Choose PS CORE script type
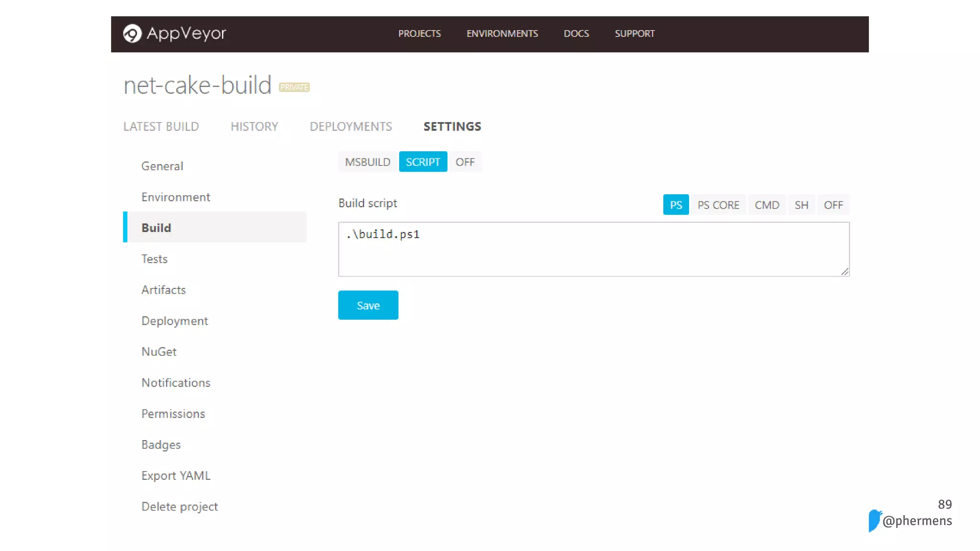The image size is (980, 551). click(x=718, y=205)
